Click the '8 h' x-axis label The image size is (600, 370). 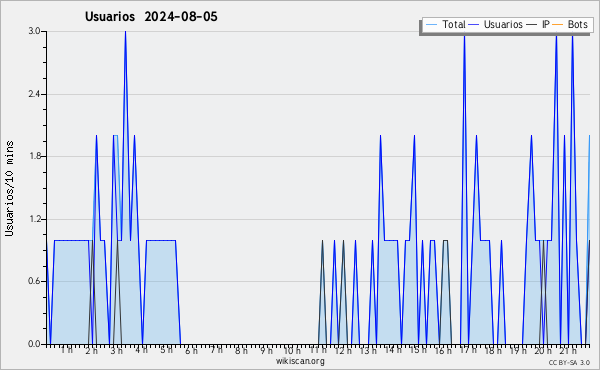coord(241,351)
